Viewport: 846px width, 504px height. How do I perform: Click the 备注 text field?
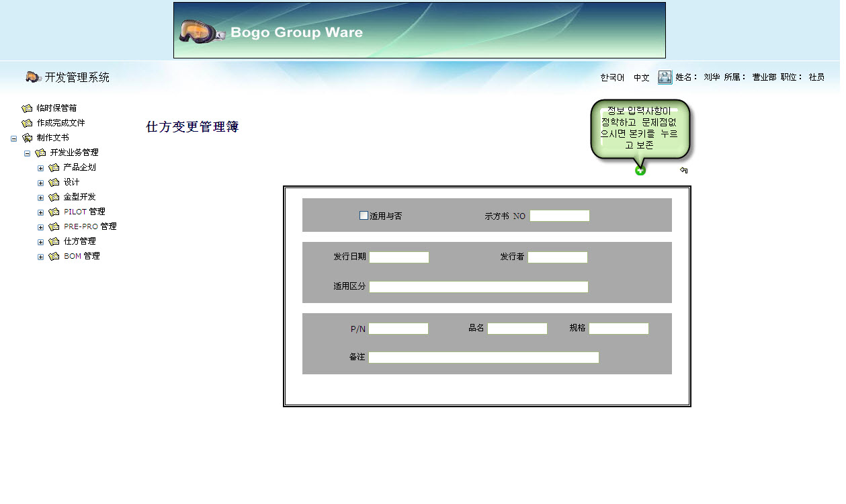pos(483,358)
